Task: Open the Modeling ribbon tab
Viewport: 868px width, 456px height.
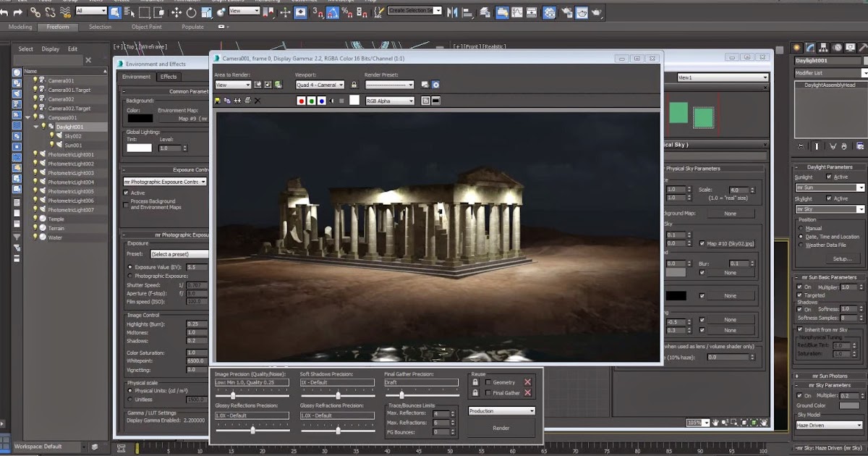Action: (20, 27)
